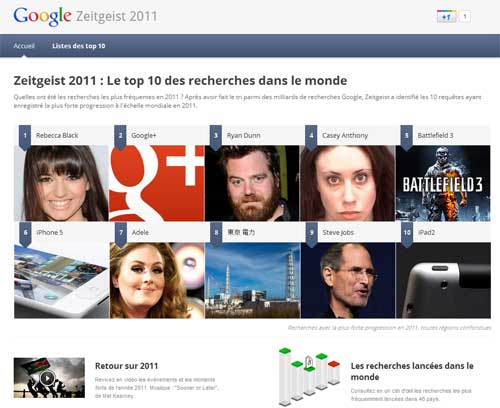The width and height of the screenshot is (500, 408).
Task: Click the Google +1 button
Action: tap(446, 16)
